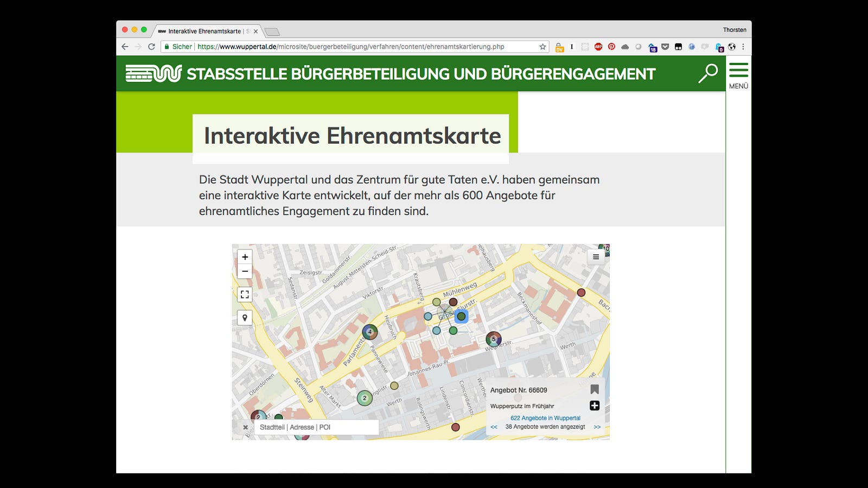
Task: Click the Sicher secure site indicator
Action: tap(178, 47)
